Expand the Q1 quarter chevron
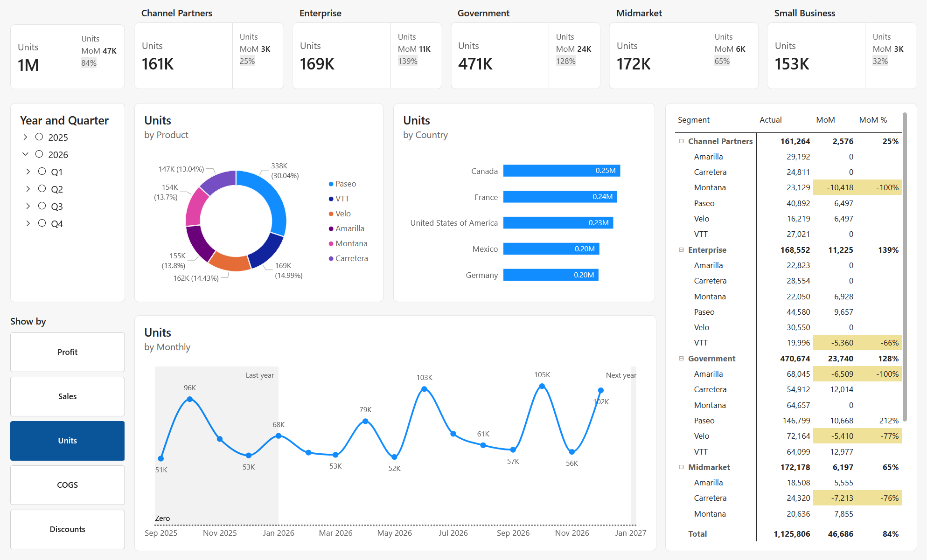This screenshot has height=560, width=927. [28, 172]
